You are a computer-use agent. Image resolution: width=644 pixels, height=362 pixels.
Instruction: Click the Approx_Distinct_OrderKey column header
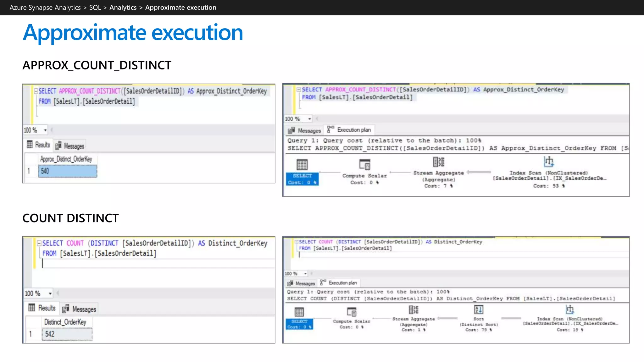(x=68, y=159)
